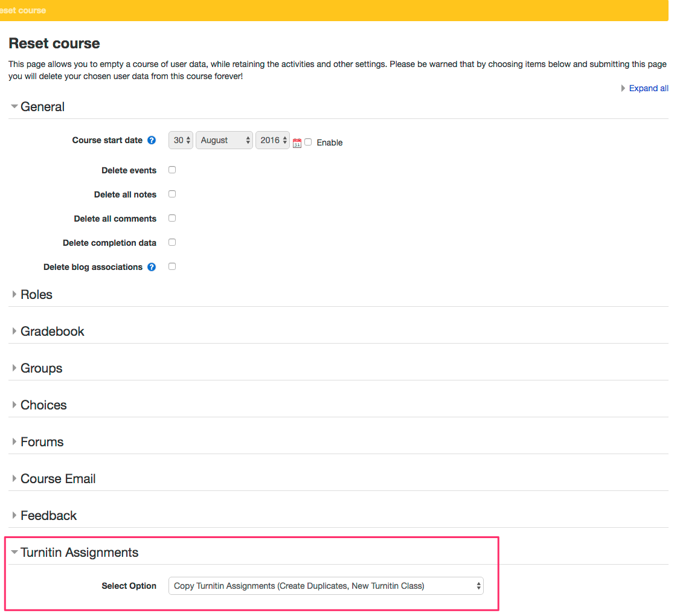Click the Expand all link

coord(649,88)
